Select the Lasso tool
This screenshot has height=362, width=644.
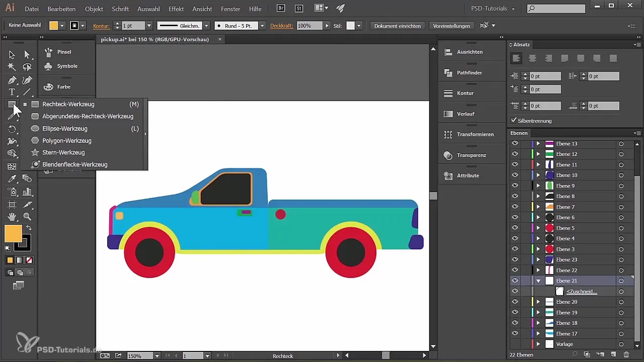point(27,67)
